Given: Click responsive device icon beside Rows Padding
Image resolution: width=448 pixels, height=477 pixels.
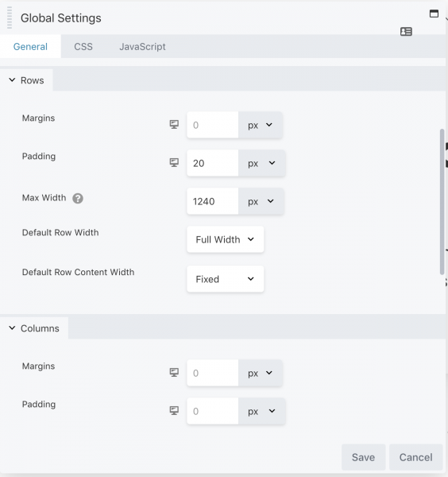Looking at the screenshot, I should click(174, 162).
